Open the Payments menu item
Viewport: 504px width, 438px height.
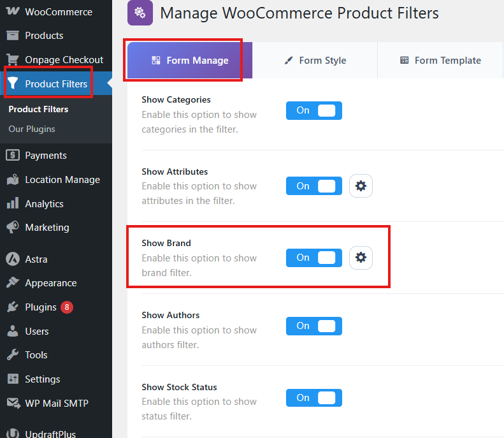(56, 156)
